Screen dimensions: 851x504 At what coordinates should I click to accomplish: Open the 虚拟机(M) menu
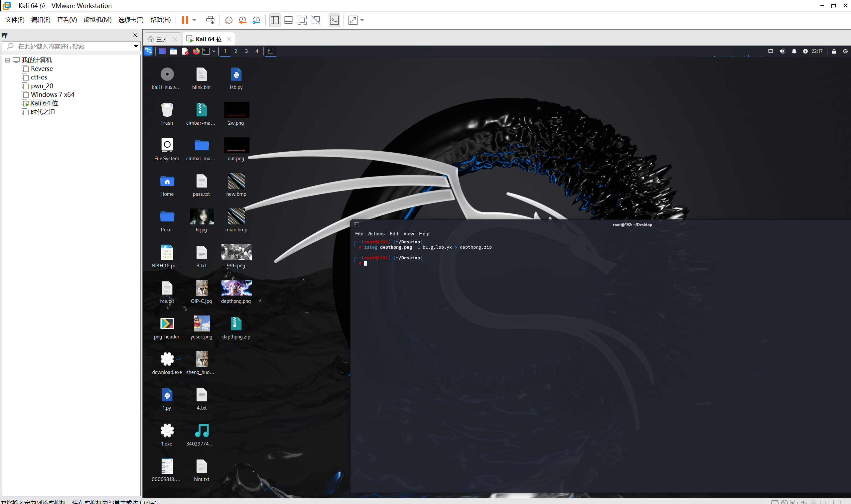(x=97, y=20)
